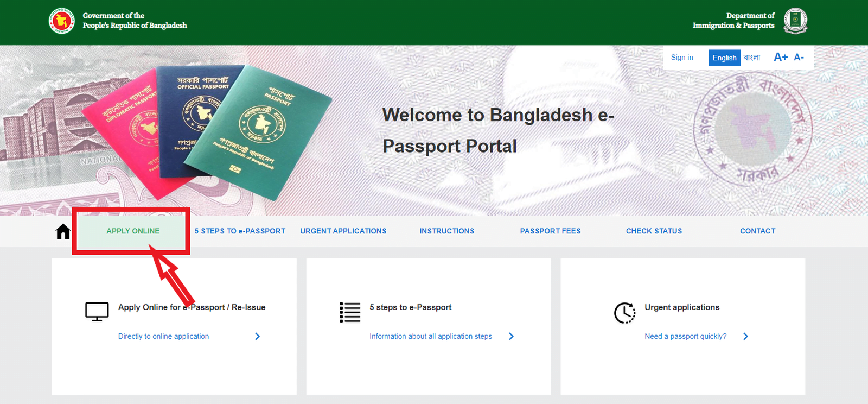Increase font size with A+
The width and height of the screenshot is (868, 404).
pos(781,57)
